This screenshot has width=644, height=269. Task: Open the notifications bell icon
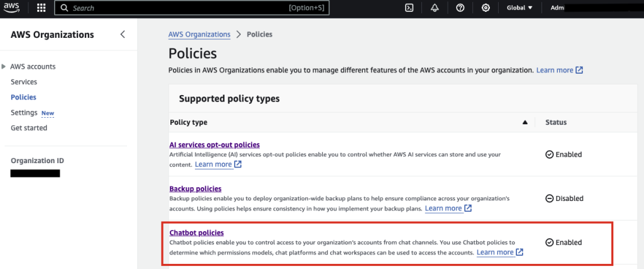pyautogui.click(x=435, y=8)
